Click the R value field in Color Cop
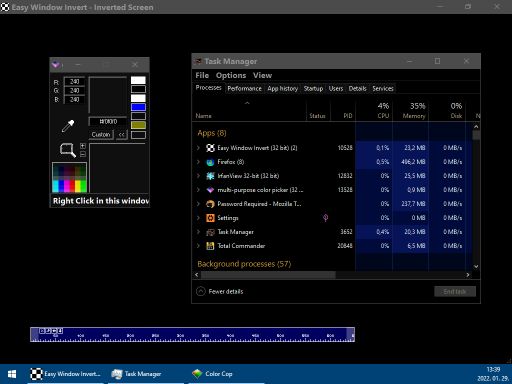 (74, 82)
